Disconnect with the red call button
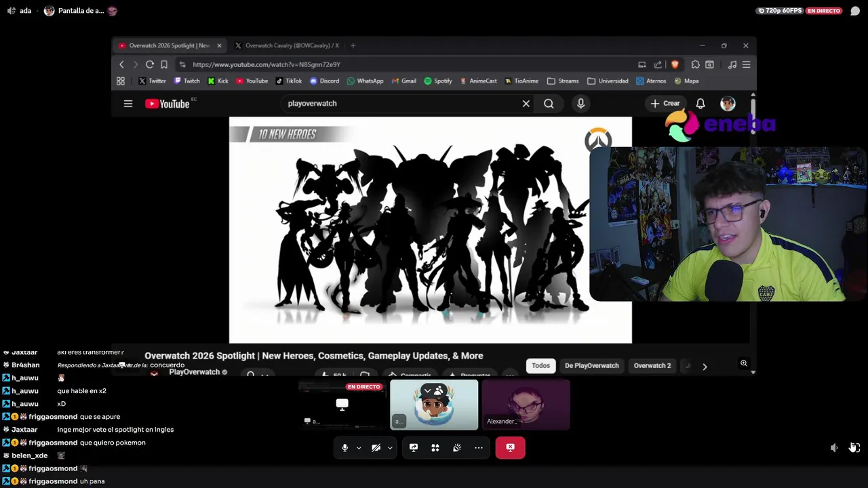Image resolution: width=868 pixels, height=488 pixels. tap(510, 447)
